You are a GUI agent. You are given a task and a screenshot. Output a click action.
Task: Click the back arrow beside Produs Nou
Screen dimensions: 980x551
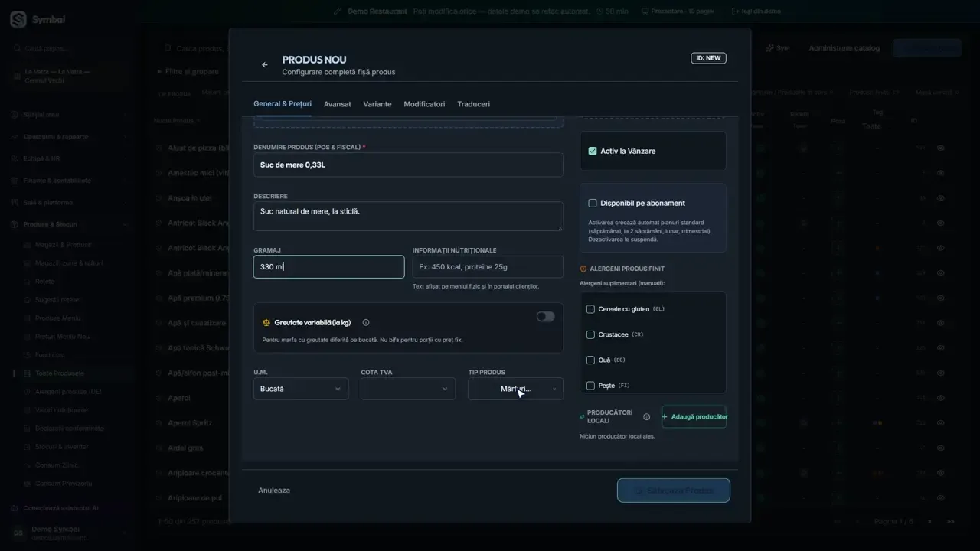coord(265,65)
